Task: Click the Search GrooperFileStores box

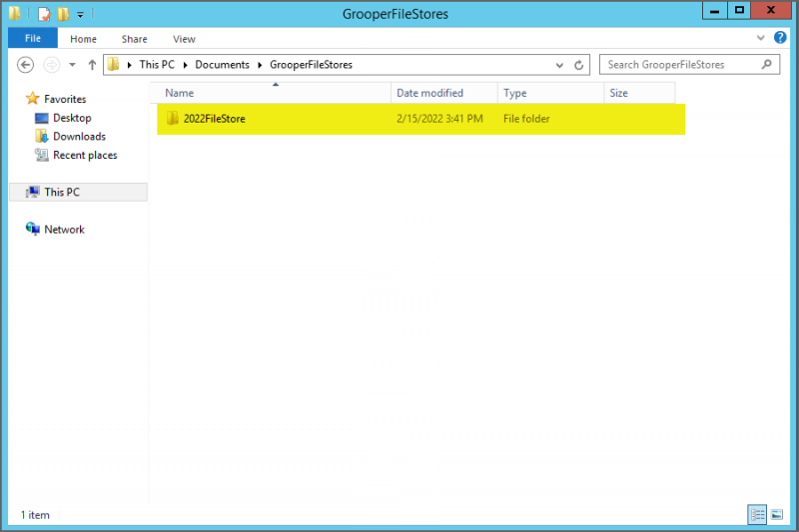Action: pyautogui.click(x=689, y=65)
